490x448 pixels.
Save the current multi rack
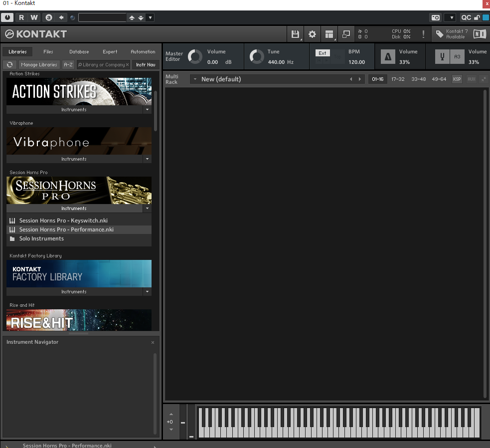point(295,34)
